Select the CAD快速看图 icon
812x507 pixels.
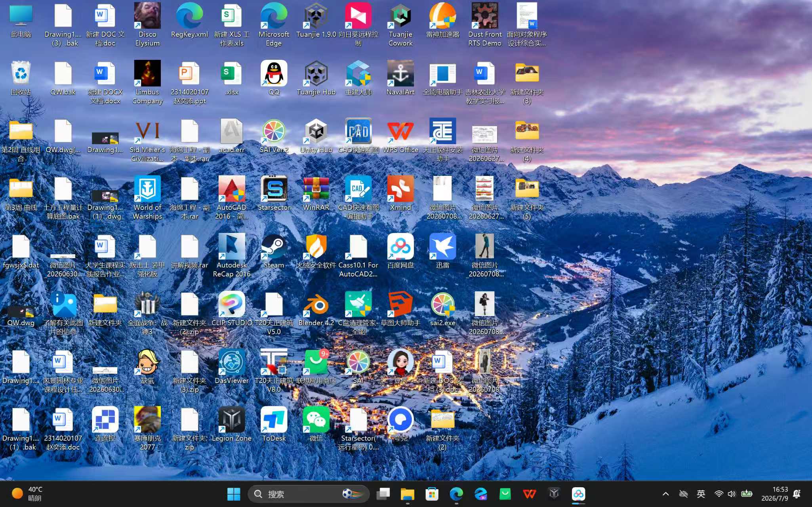tap(358, 135)
